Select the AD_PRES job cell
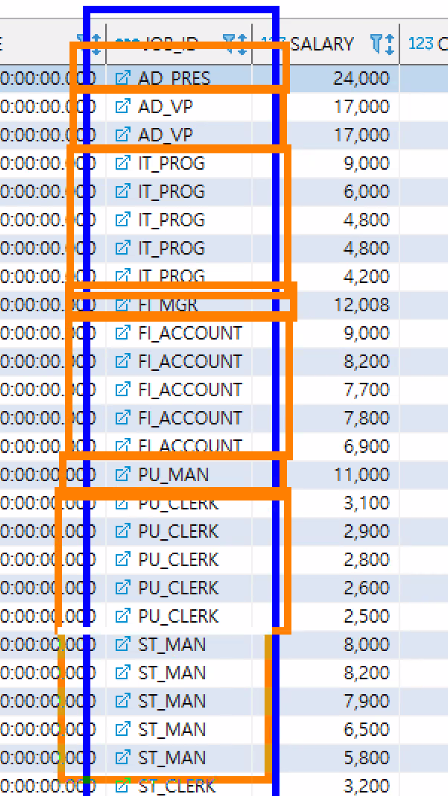The width and height of the screenshot is (448, 796). coord(179,78)
